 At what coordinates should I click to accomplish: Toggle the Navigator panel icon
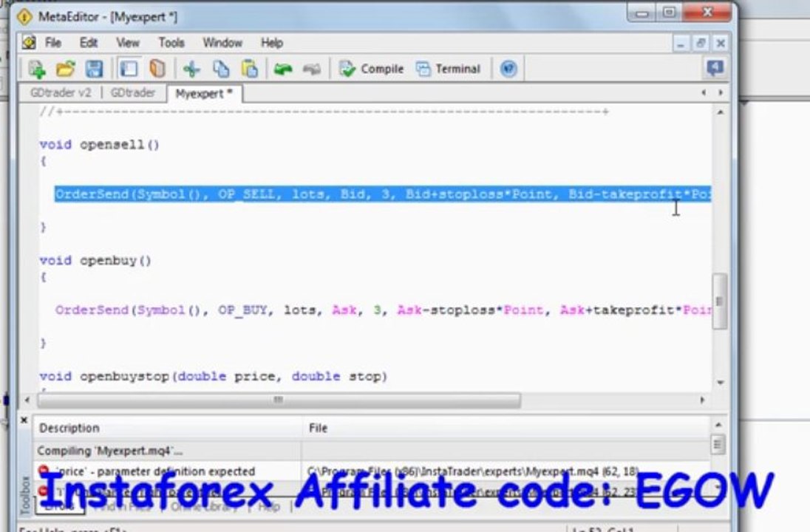point(129,69)
